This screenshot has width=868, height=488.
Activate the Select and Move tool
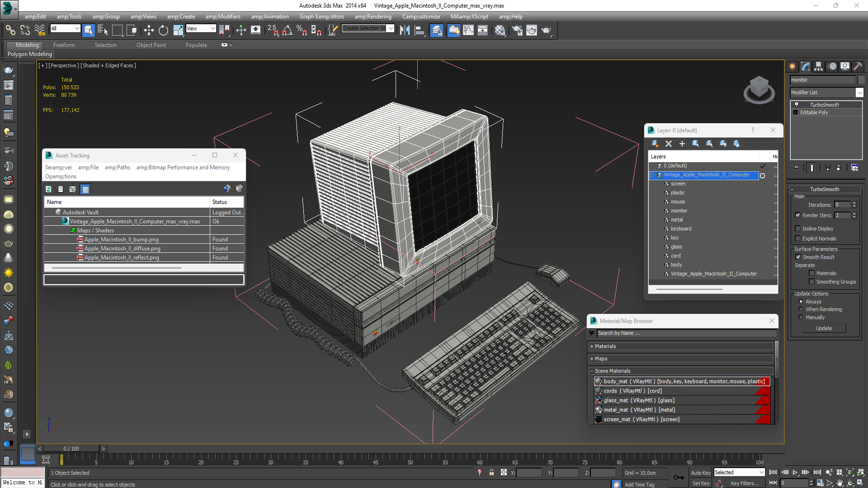149,30
